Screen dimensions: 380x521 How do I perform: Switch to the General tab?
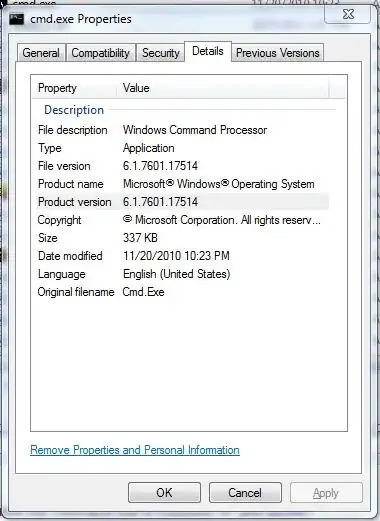tap(41, 53)
